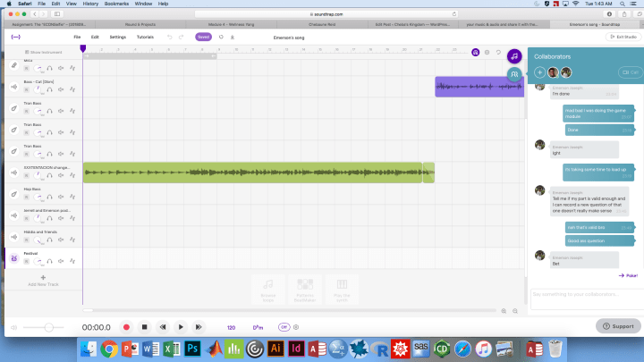Click the stop button
This screenshot has width=644, height=362.
point(144,327)
